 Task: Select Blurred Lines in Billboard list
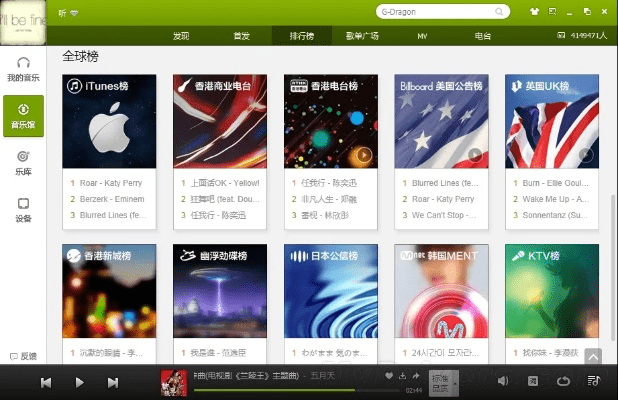click(x=445, y=183)
